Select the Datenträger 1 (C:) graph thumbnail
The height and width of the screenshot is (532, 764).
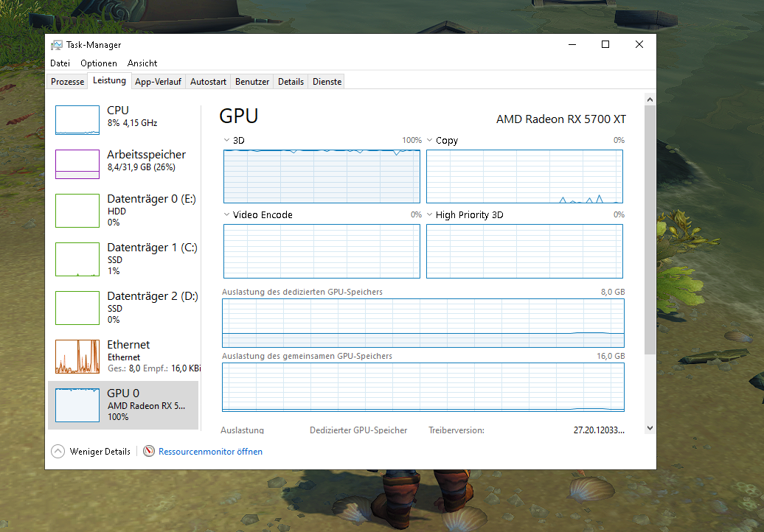pos(77,259)
